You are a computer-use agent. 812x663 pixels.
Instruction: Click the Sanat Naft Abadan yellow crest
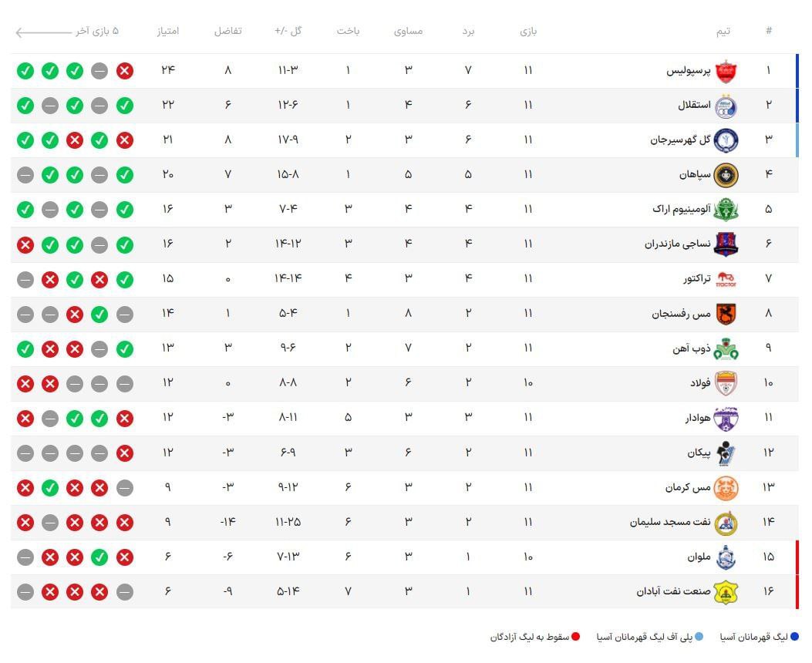[726, 593]
